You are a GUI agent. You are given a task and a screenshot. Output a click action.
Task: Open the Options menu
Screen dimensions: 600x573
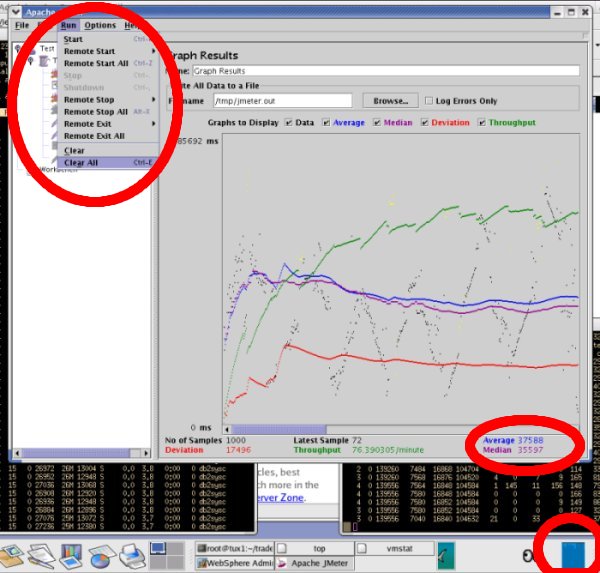pos(100,26)
